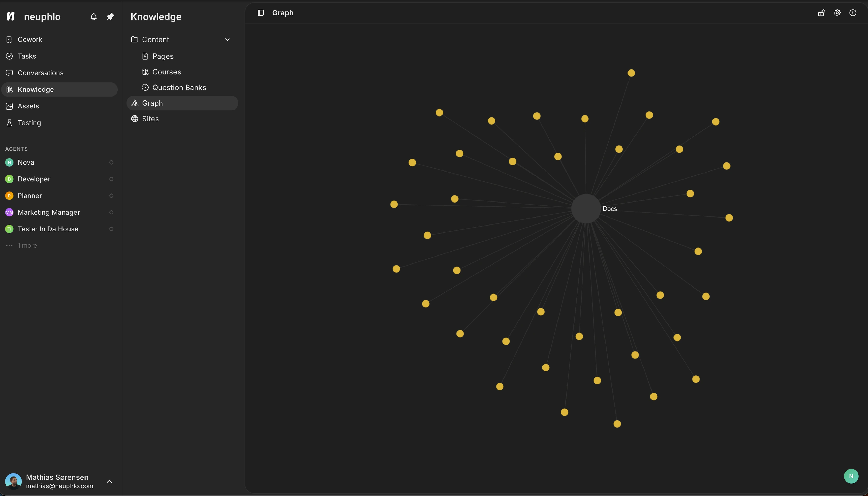Viewport: 868px width, 496px height.
Task: Click Marketing Manager's status circle indicator
Action: 111,213
